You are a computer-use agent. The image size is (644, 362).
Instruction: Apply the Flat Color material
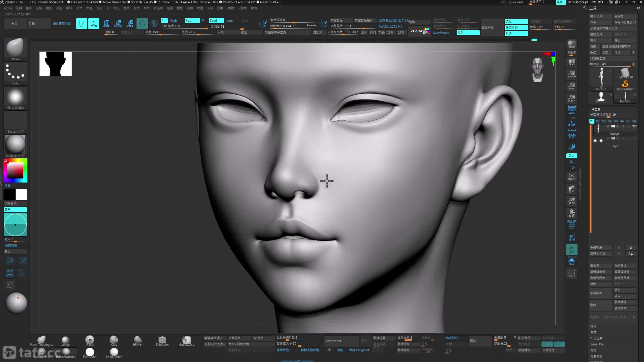coord(90,353)
